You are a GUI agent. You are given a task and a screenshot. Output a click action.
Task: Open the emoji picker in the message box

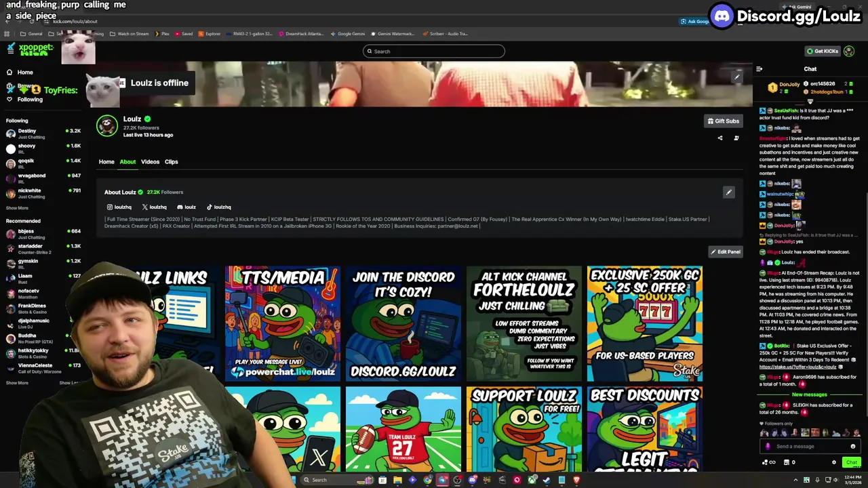coord(853,446)
